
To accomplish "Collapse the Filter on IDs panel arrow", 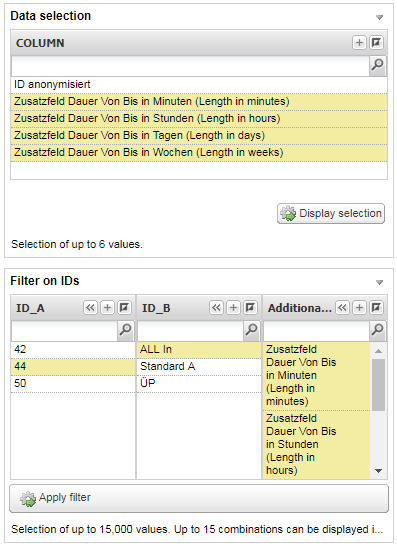I will click(x=379, y=282).
